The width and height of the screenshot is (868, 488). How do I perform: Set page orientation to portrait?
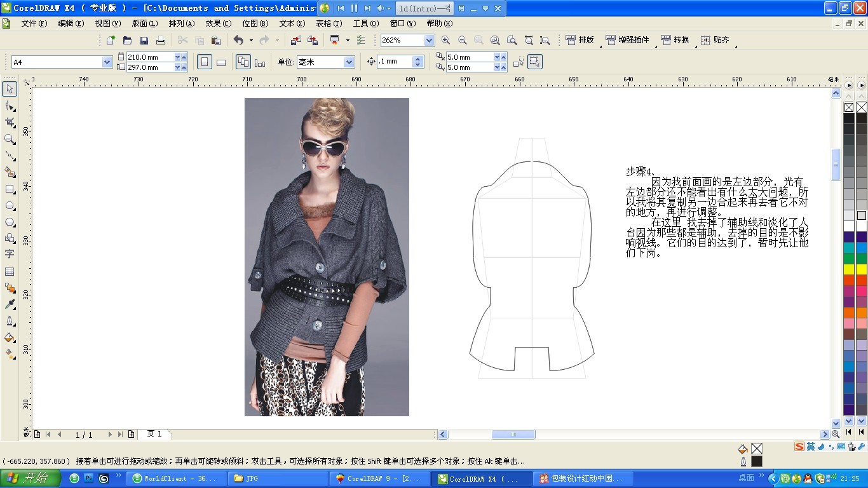click(x=205, y=62)
